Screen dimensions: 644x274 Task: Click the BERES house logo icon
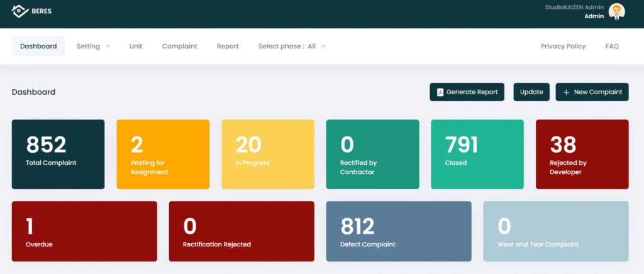[20, 11]
